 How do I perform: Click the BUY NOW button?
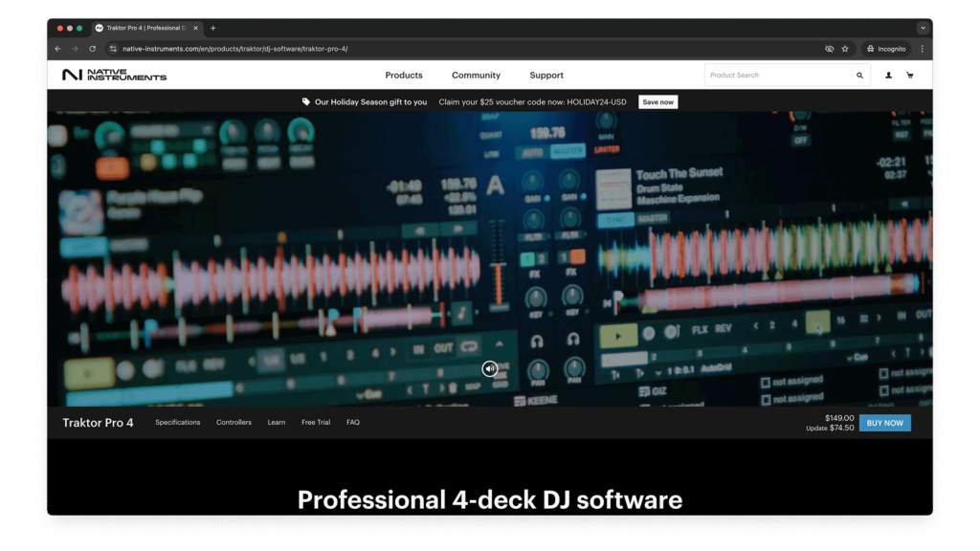coord(885,423)
